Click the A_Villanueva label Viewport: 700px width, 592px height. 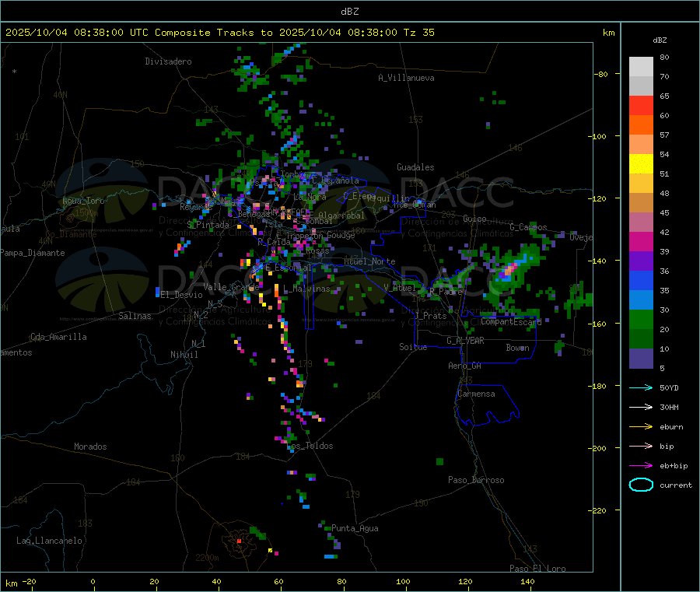[x=406, y=78]
